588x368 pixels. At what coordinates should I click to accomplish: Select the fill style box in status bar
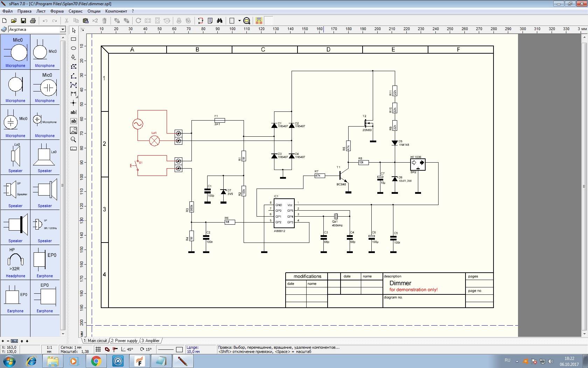(179, 349)
